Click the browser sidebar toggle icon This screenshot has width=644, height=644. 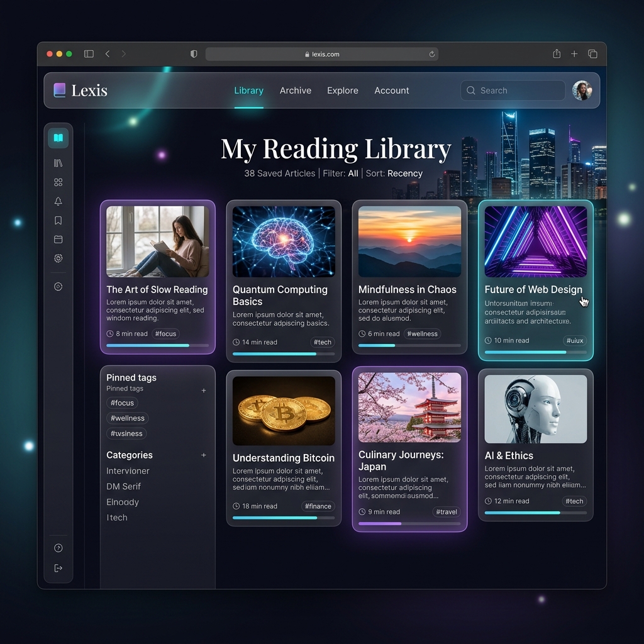click(x=89, y=54)
